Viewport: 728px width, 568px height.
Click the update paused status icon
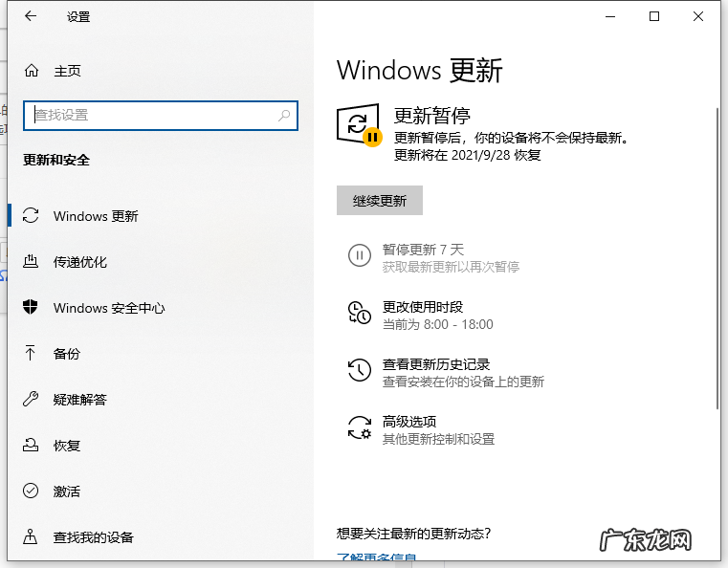(359, 125)
